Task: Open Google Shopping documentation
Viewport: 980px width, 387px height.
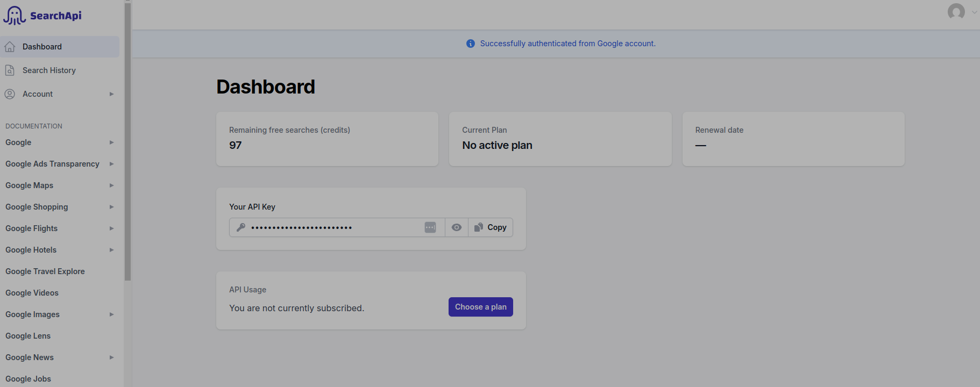Action: (x=37, y=207)
